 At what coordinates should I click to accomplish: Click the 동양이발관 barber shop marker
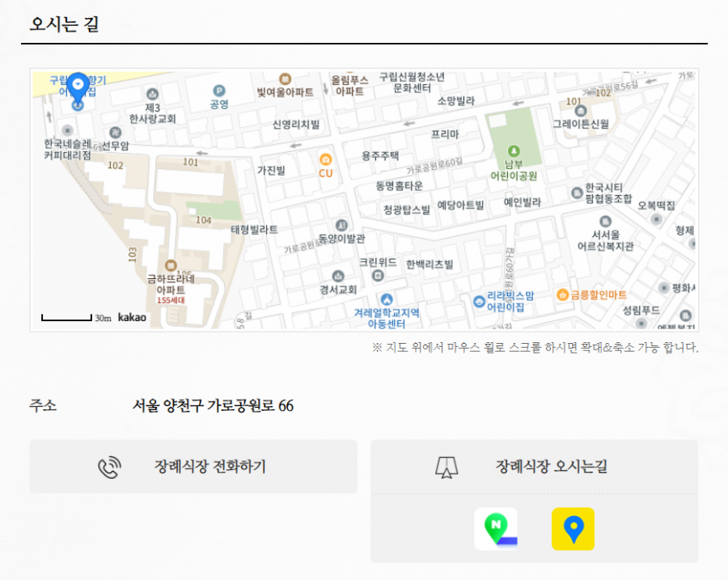[341, 225]
